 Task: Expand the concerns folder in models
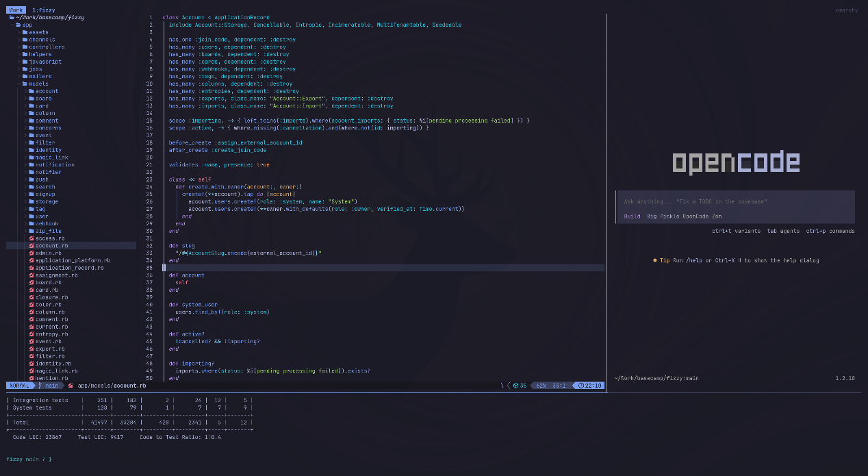point(25,128)
